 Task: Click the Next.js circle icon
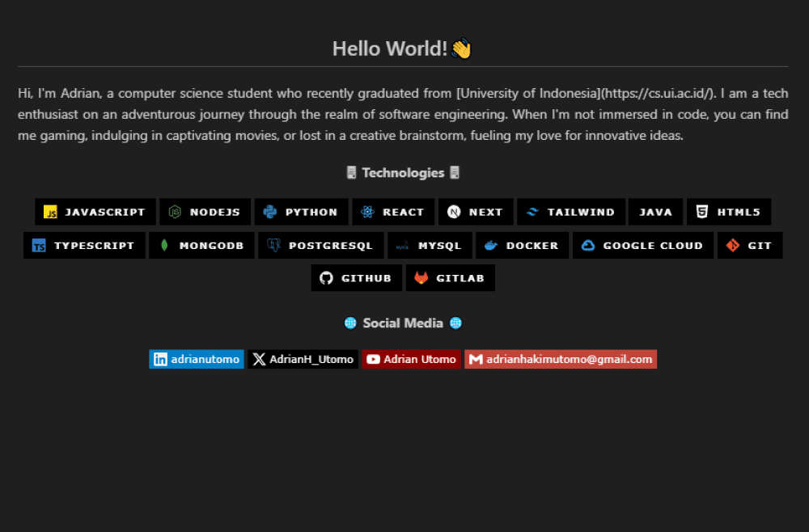tap(454, 213)
